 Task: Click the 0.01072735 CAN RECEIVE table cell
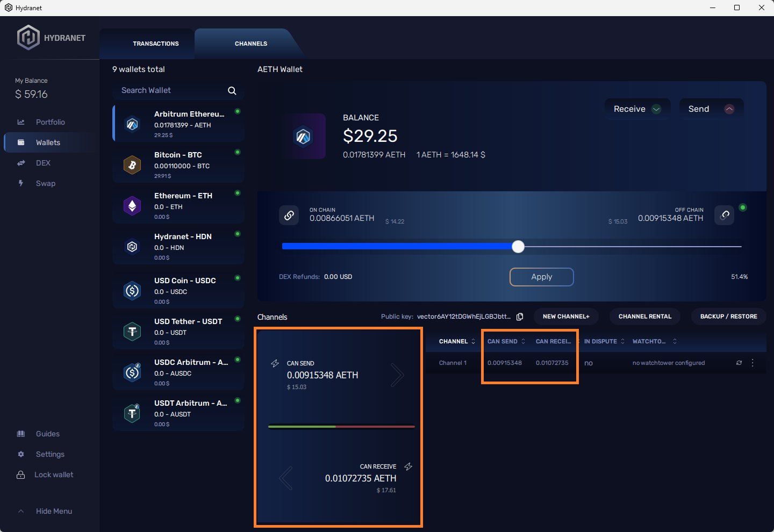[x=552, y=363]
